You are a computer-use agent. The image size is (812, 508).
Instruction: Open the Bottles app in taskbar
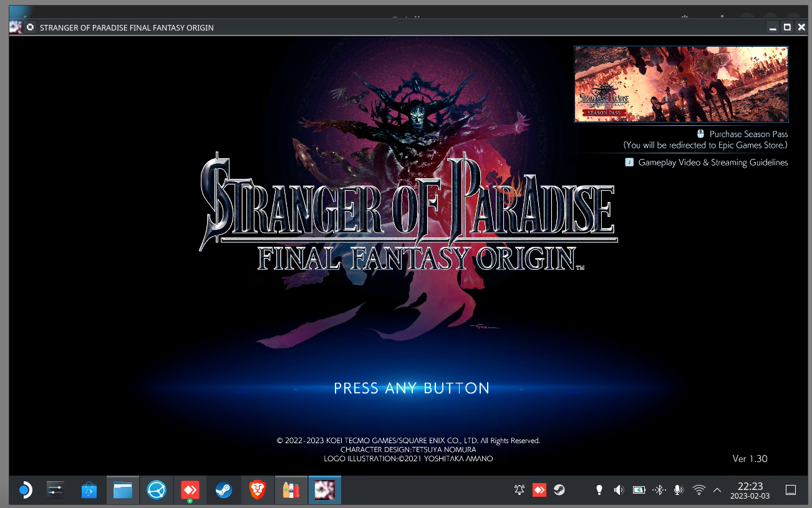click(x=291, y=491)
